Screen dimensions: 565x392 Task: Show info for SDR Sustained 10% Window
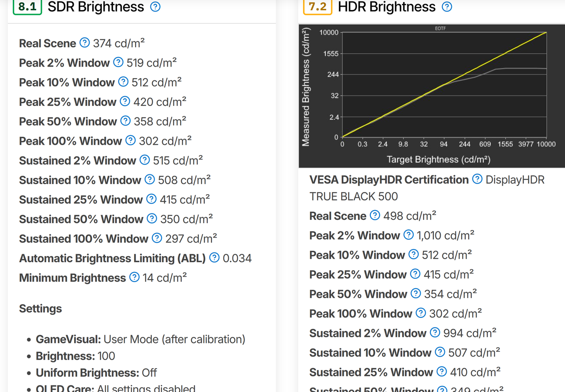pyautogui.click(x=150, y=180)
